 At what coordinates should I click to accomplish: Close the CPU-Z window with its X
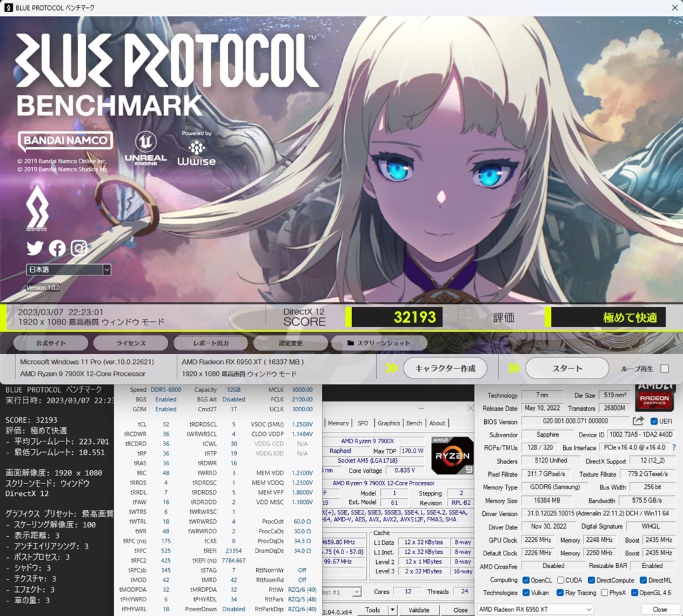click(470, 408)
